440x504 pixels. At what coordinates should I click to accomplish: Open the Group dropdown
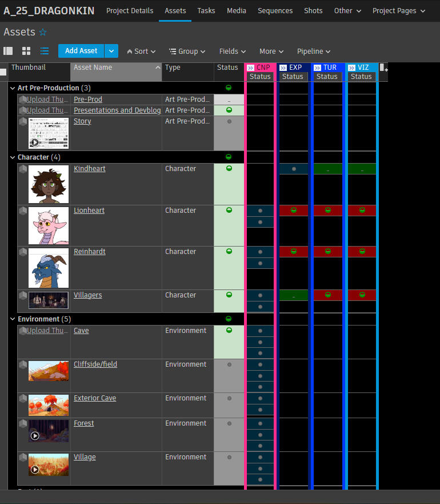point(187,51)
